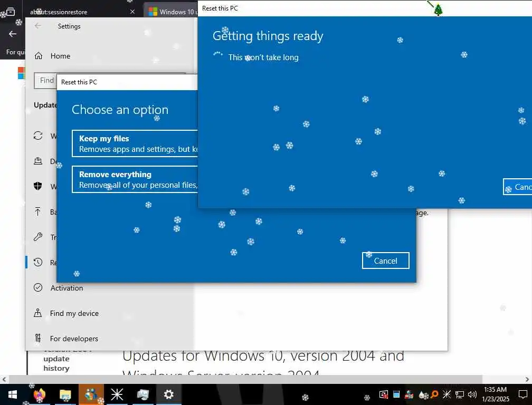Switch to the about:sessionrestore tab
This screenshot has height=405, width=532.
pos(59,12)
